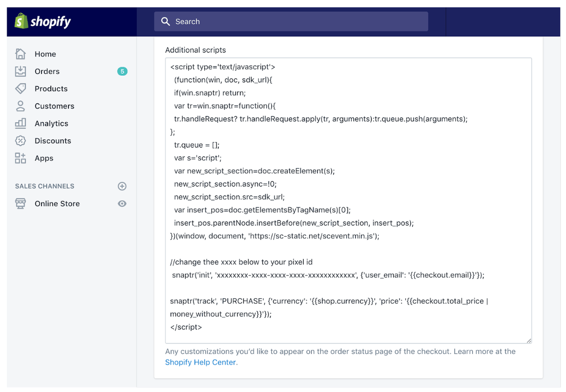Click the Apps grid icon
This screenshot has width=566, height=392.
tap(20, 158)
